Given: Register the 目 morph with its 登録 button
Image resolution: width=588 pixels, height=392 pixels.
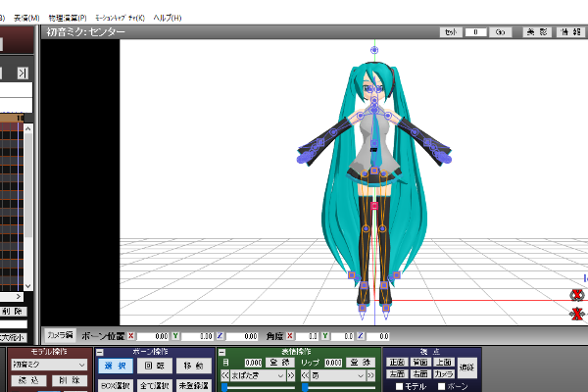Looking at the screenshot, I should pyautogui.click(x=279, y=363).
